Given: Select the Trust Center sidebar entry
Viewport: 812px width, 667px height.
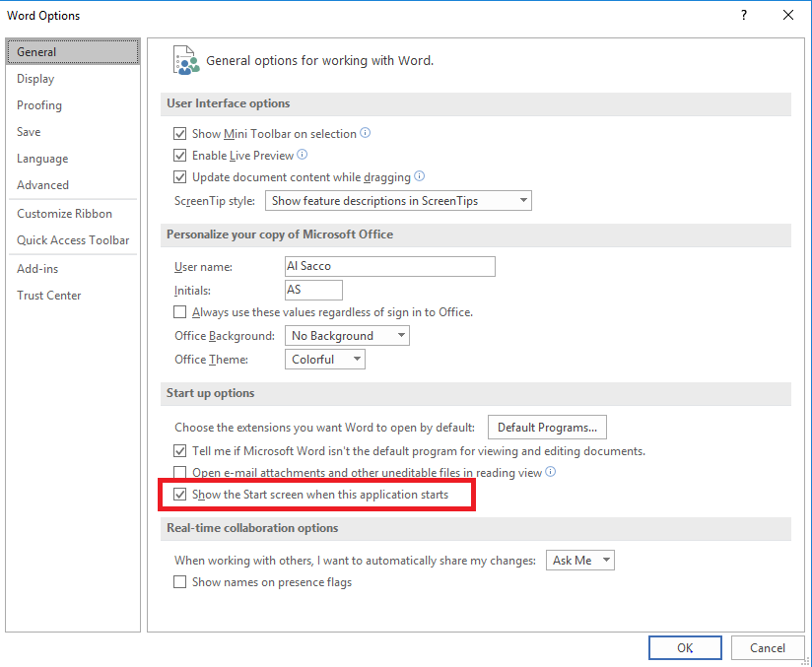Looking at the screenshot, I should (x=49, y=295).
